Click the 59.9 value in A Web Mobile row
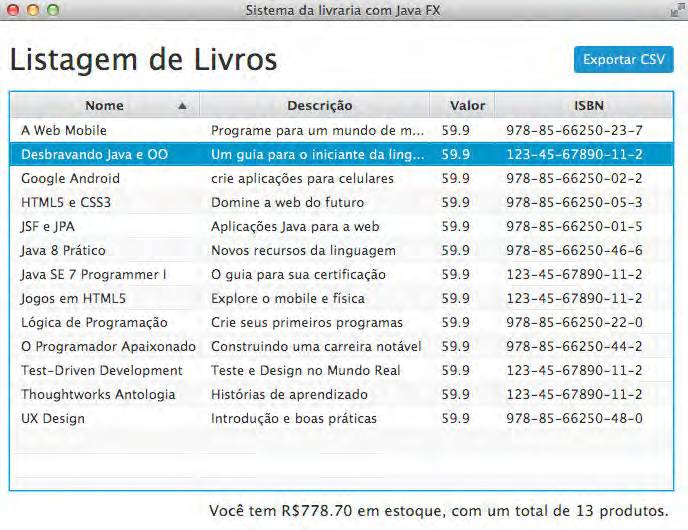Viewport: 688px width, 530px height. coord(455,130)
